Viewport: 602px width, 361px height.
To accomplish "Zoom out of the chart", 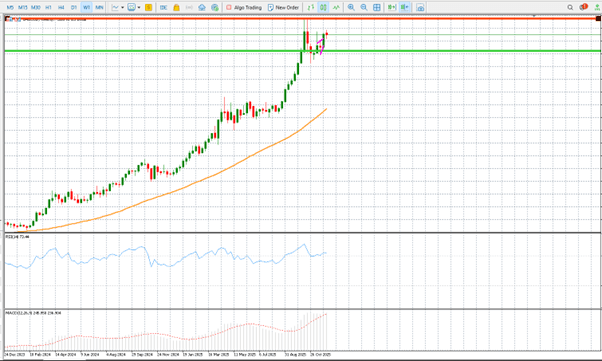I will (x=364, y=7).
